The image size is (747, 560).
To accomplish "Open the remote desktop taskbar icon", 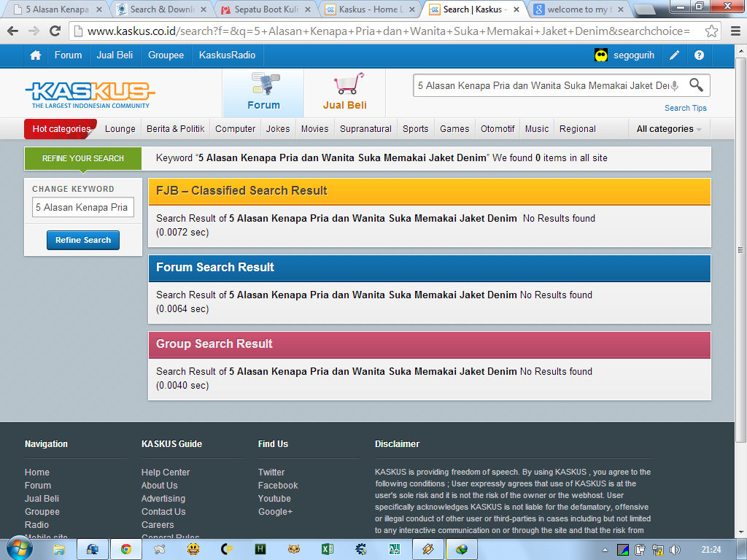I will [93, 550].
